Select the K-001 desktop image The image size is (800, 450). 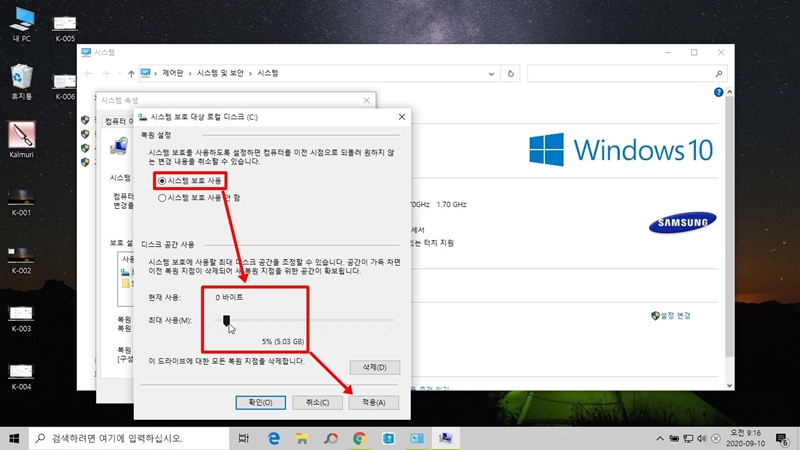coord(21,202)
